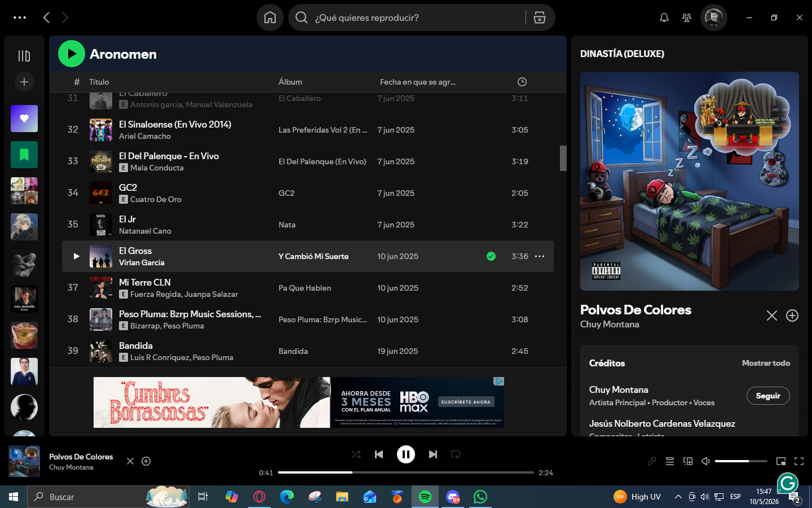Adjust the volume slider
This screenshot has width=812, height=508.
(x=741, y=461)
